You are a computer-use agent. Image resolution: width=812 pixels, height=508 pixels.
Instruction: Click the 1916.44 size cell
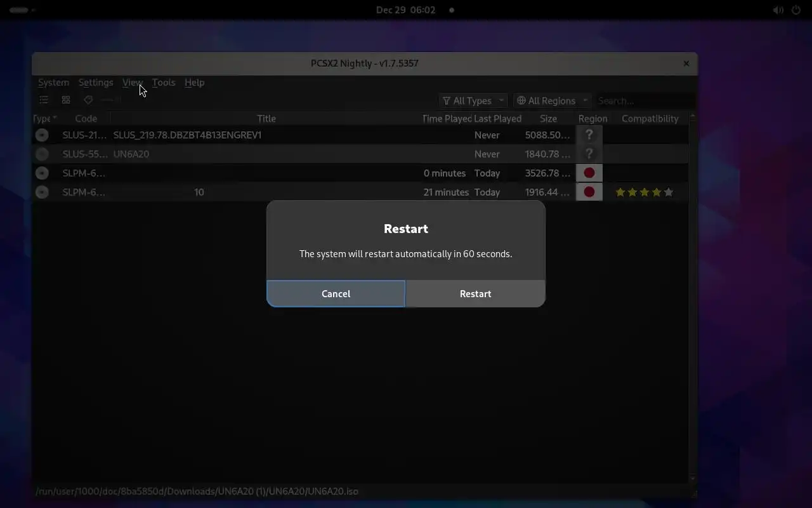coord(547,192)
